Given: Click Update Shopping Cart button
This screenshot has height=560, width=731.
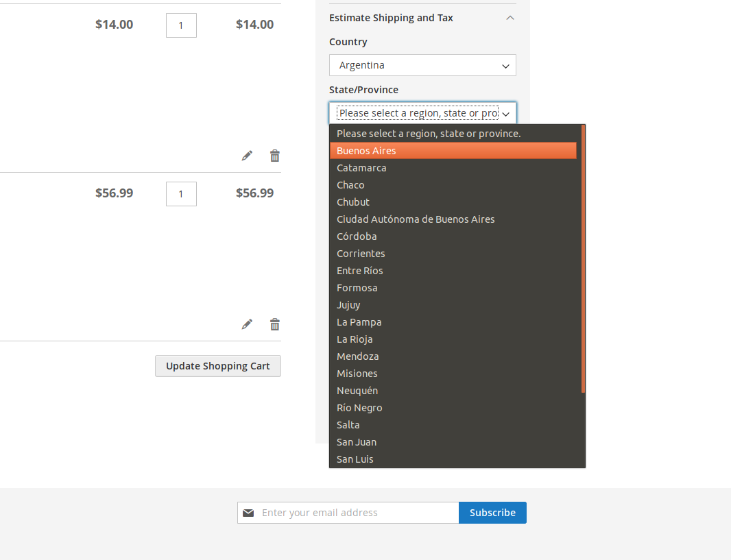Looking at the screenshot, I should pyautogui.click(x=217, y=366).
